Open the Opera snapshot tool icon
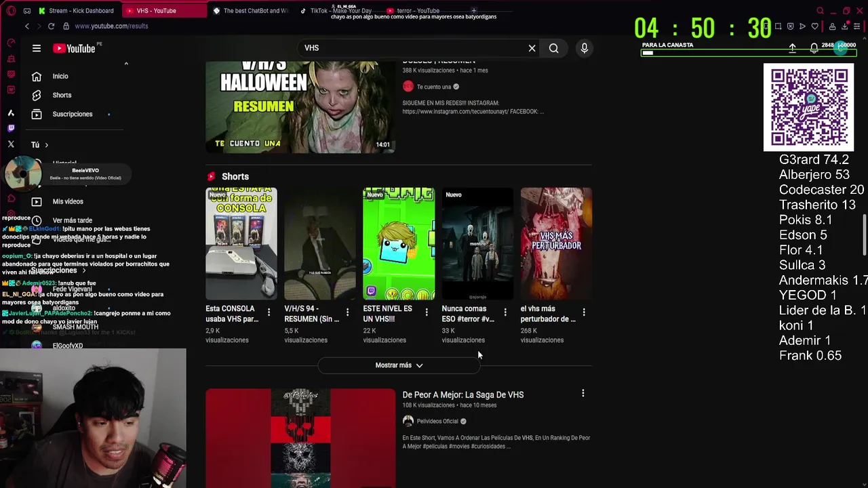 coord(778,26)
